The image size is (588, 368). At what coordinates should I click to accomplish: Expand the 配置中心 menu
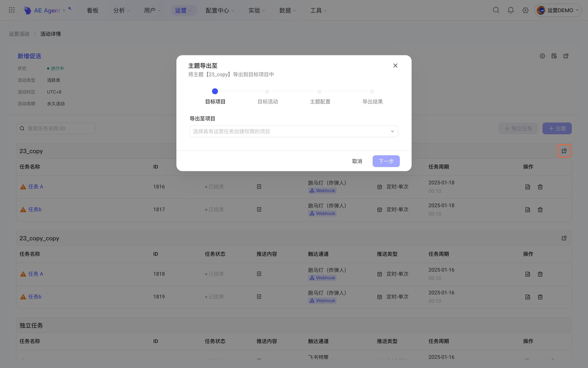click(x=220, y=10)
